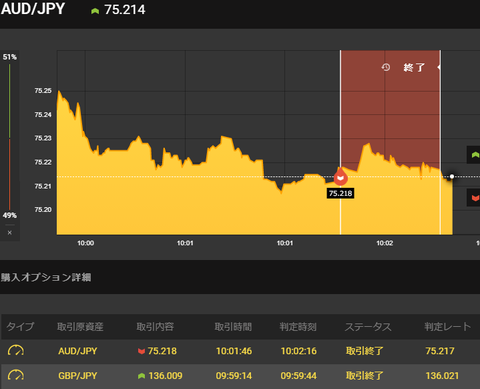Click the 49% sentiment value
Viewport: 480px width, 389px height.
click(x=10, y=215)
